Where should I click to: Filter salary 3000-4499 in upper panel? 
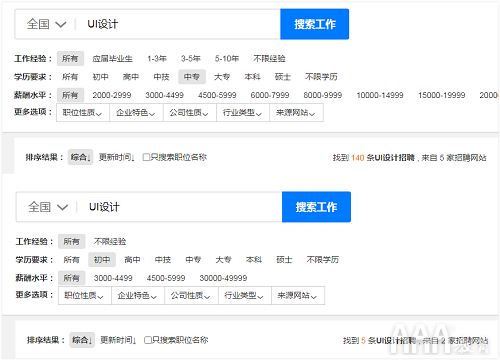click(x=164, y=95)
